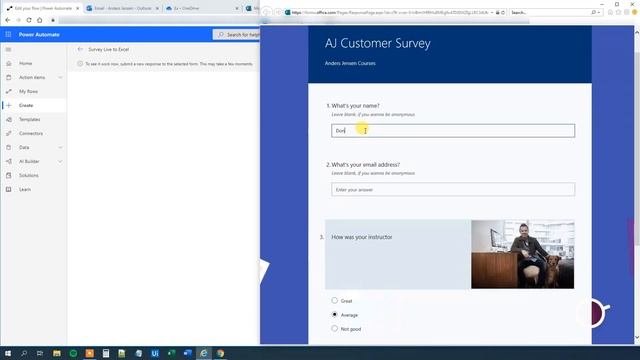640x360 pixels.
Task: Switch to the Outlook email browser tab
Action: [x=123, y=8]
